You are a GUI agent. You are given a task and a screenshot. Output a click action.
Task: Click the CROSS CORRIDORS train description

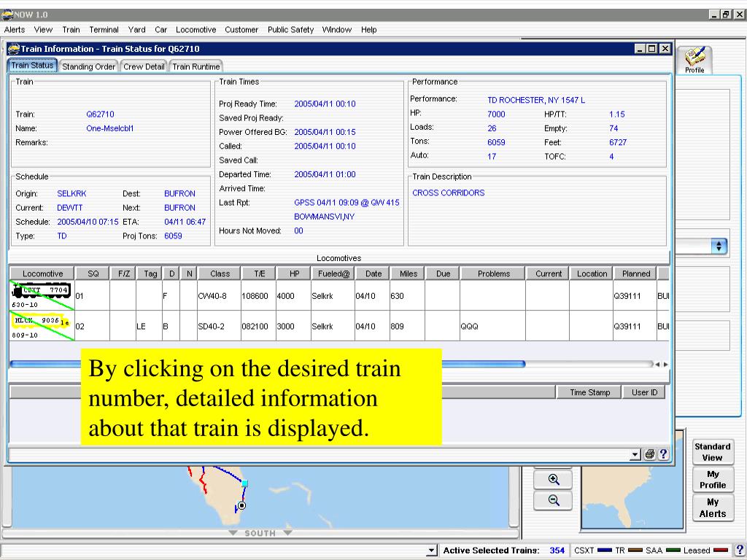point(449,192)
